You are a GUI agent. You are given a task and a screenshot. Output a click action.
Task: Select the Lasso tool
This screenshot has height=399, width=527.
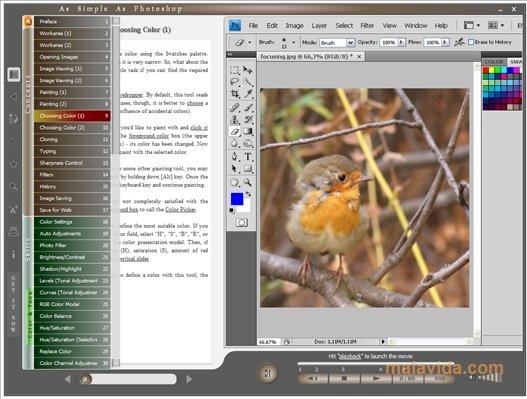point(235,82)
